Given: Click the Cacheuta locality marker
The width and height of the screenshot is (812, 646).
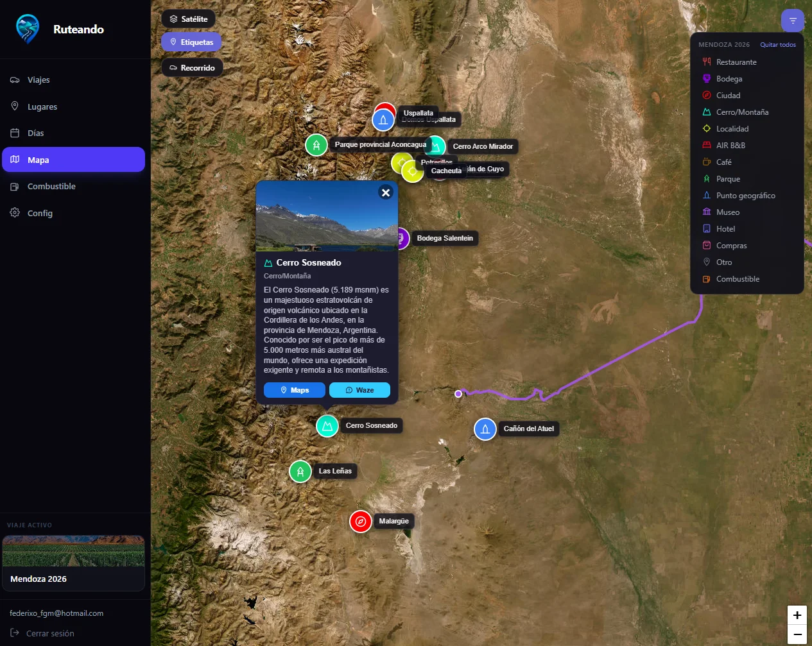Looking at the screenshot, I should tap(412, 171).
